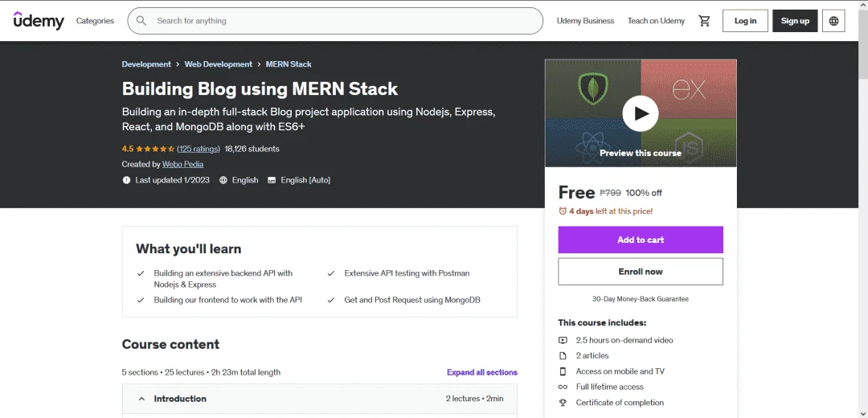Go to the Web Development breadcrumb
The image size is (868, 418).
point(218,64)
